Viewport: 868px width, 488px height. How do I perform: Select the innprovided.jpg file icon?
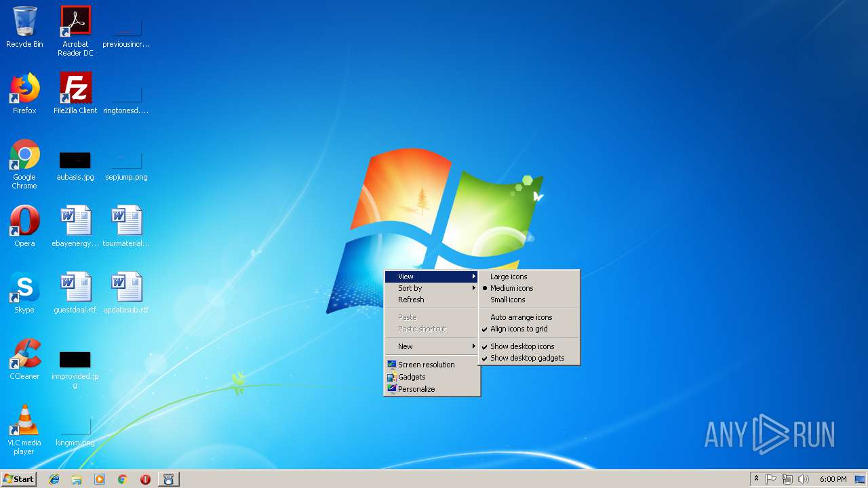pos(75,369)
